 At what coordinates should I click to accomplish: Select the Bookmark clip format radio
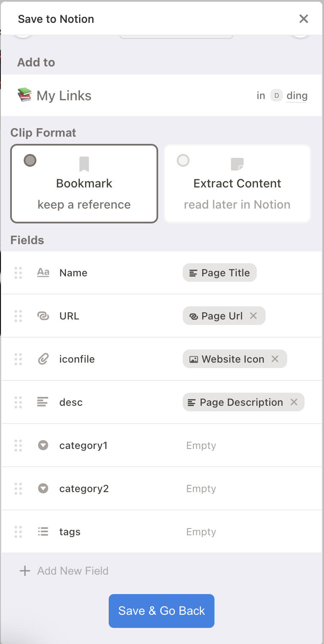30,160
